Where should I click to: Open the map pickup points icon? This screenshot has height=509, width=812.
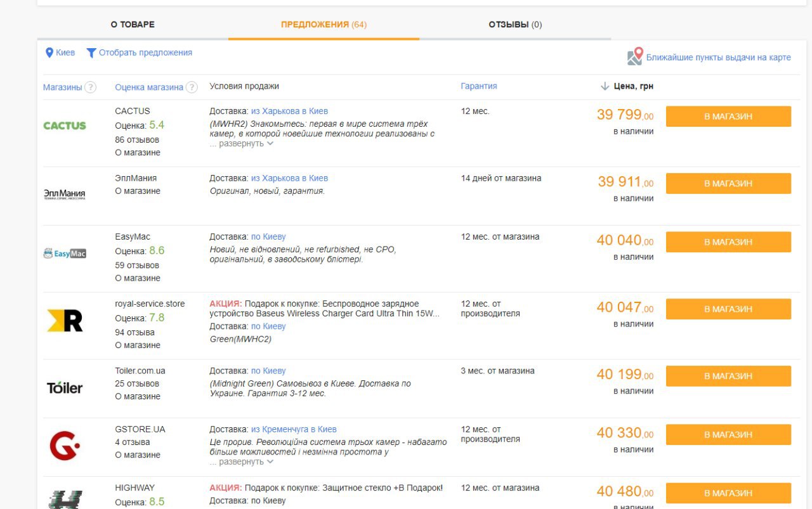(635, 56)
